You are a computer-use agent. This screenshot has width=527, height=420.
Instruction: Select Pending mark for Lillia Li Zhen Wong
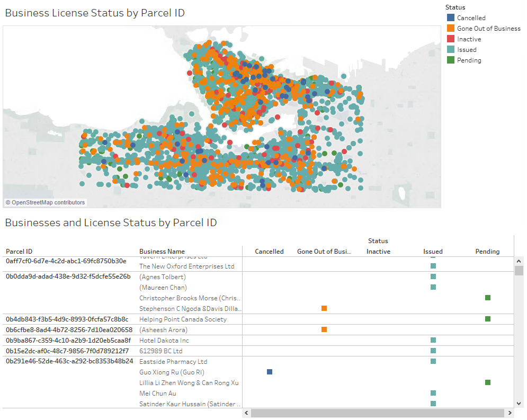(x=488, y=382)
